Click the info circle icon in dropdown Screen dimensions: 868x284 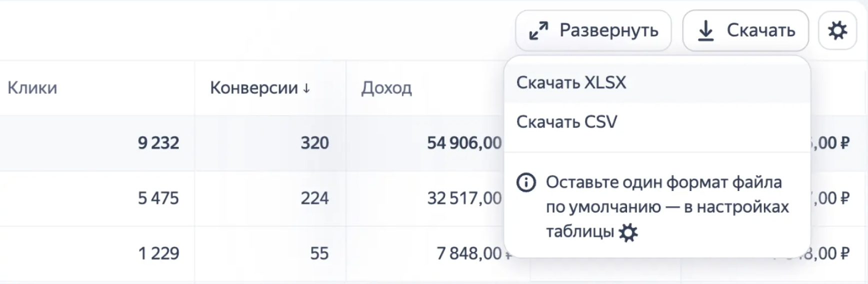tap(525, 182)
